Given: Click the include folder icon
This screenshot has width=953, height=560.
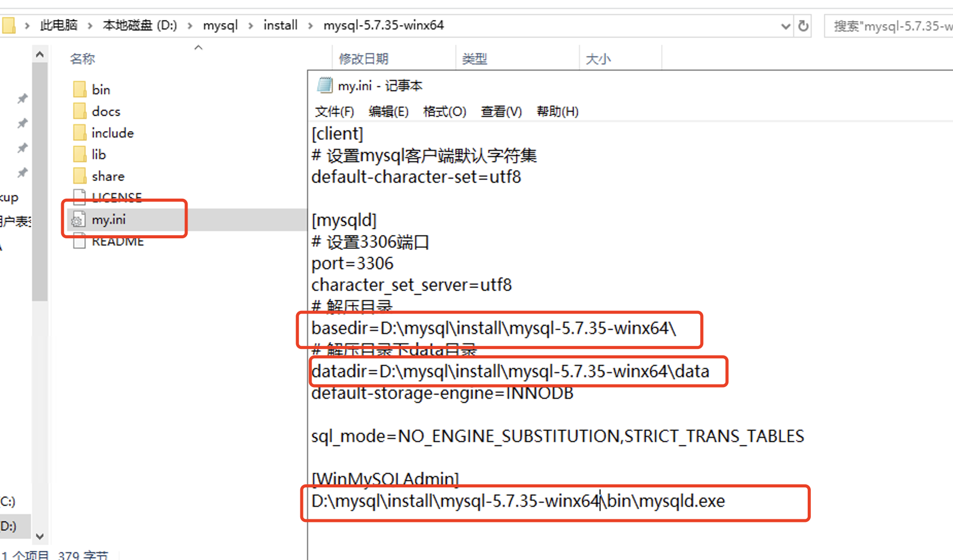Looking at the screenshot, I should [79, 132].
